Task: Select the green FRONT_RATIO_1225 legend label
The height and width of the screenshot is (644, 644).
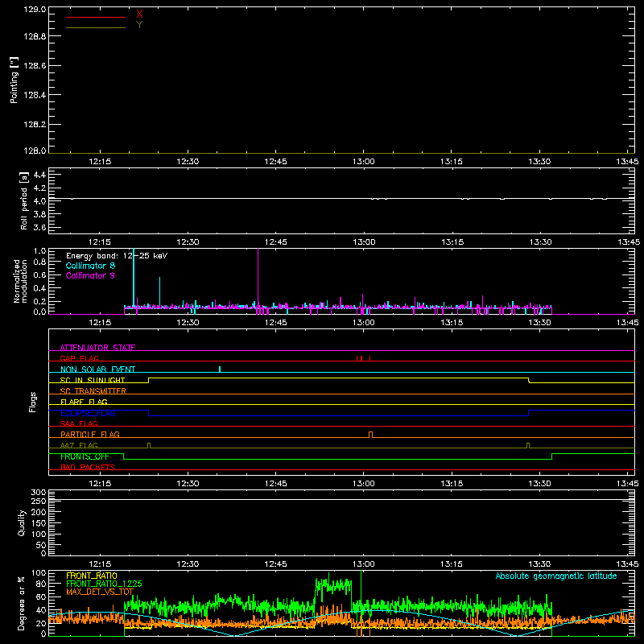Action: (104, 584)
